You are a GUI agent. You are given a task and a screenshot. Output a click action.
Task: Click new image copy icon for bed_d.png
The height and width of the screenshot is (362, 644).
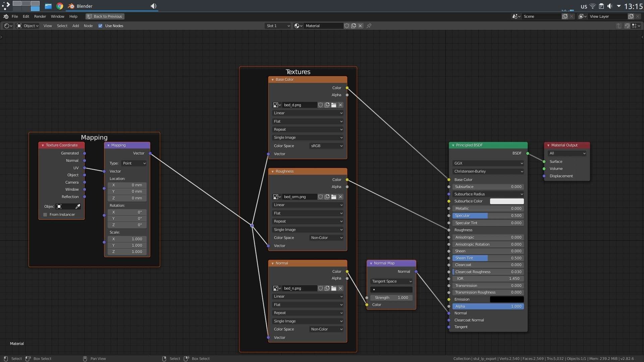327,105
